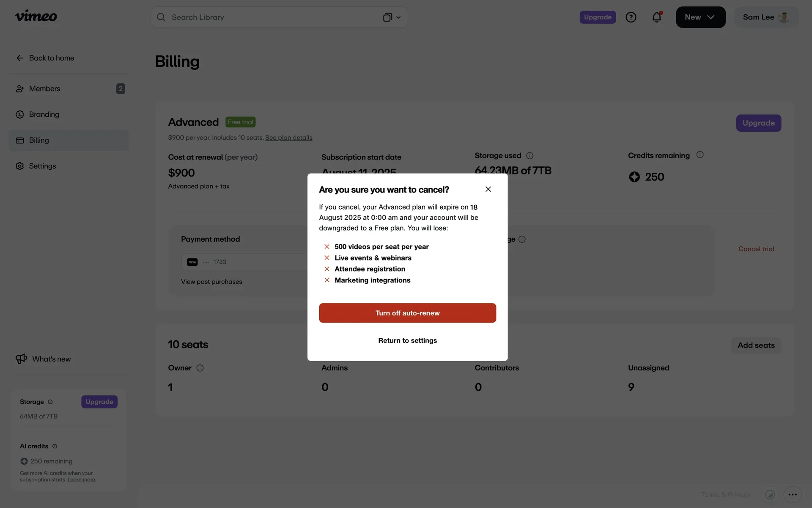
Task: Open the search filter dropdown in search bar
Action: pos(392,17)
